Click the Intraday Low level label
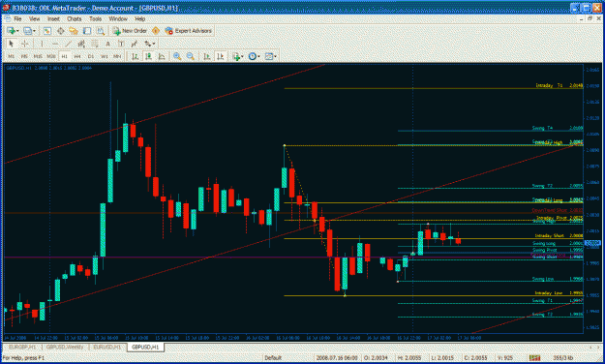The width and height of the screenshot is (605, 364). 548,293
